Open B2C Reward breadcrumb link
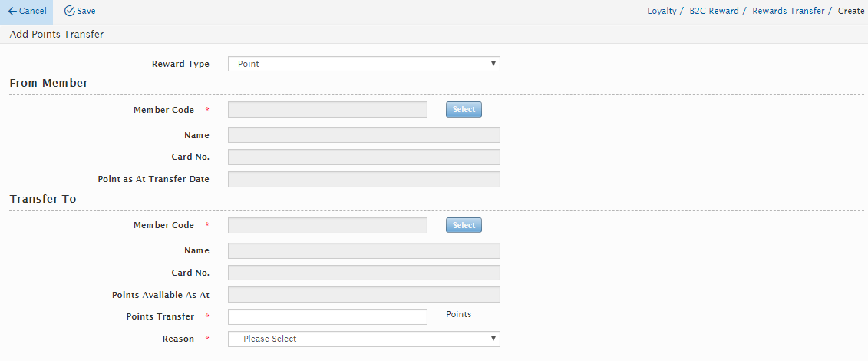The height and width of the screenshot is (361, 868). pos(714,12)
